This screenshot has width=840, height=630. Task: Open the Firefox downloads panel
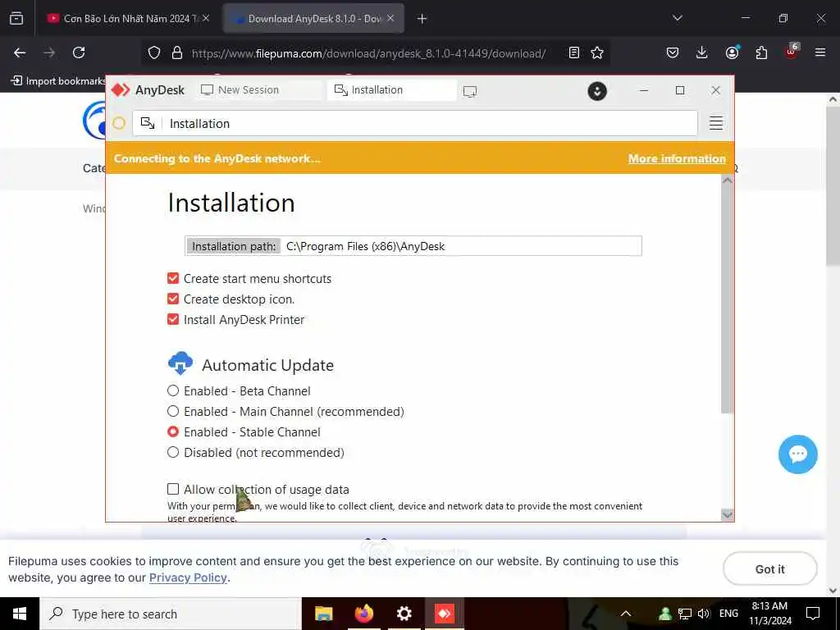point(702,52)
